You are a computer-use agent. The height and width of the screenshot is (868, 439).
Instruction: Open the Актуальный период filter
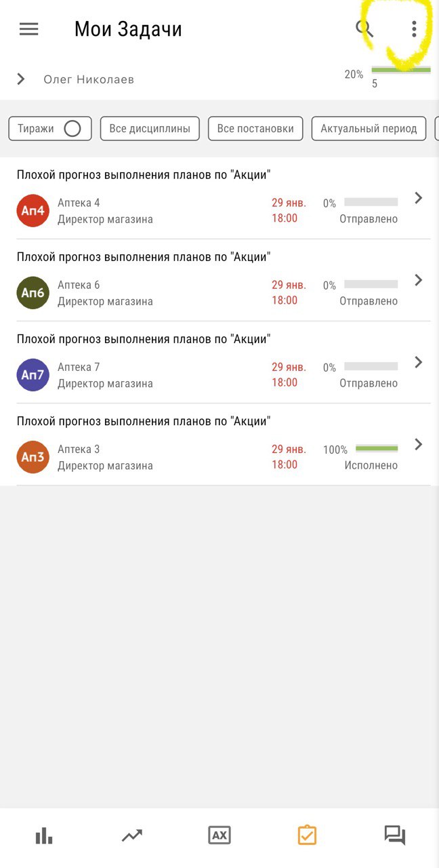369,129
